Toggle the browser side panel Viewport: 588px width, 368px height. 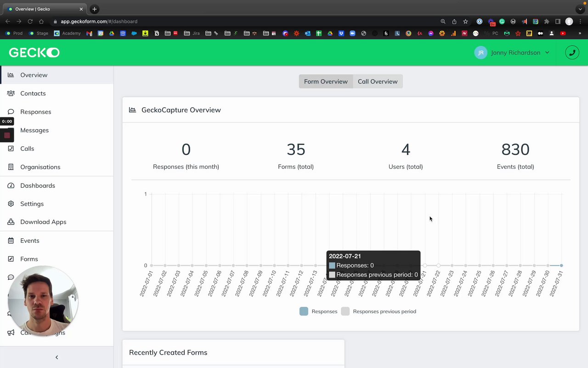[x=558, y=22]
